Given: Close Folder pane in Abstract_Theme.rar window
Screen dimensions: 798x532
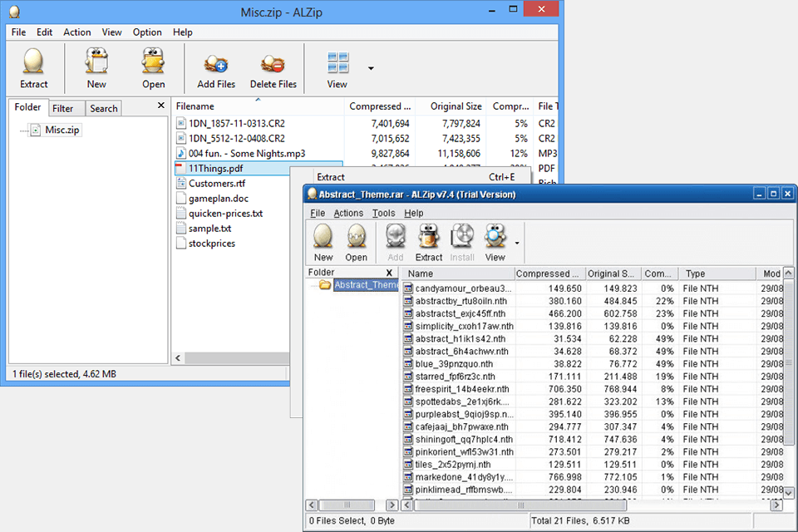Looking at the screenshot, I should (x=389, y=273).
